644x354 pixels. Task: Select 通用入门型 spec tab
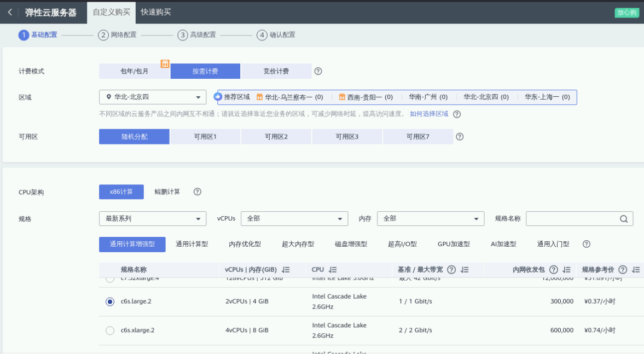click(553, 244)
